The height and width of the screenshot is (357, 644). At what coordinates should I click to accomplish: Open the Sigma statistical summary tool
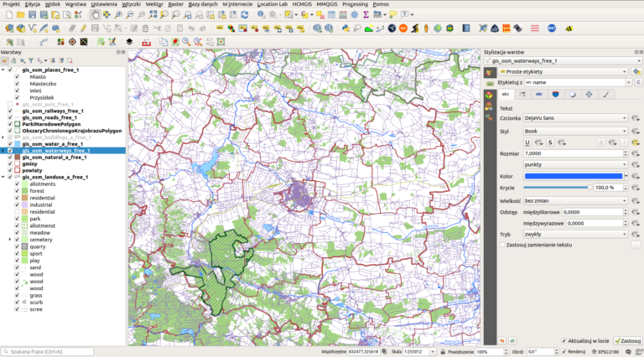pyautogui.click(x=366, y=15)
